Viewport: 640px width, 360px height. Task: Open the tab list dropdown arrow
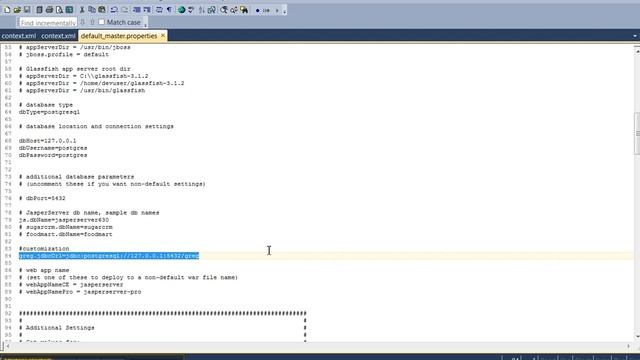click(x=635, y=36)
